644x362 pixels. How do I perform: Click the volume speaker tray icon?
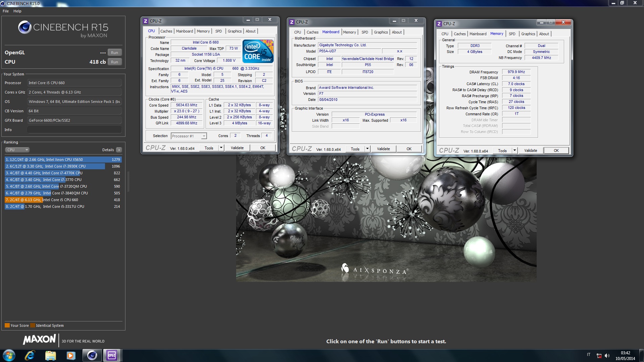coord(607,356)
